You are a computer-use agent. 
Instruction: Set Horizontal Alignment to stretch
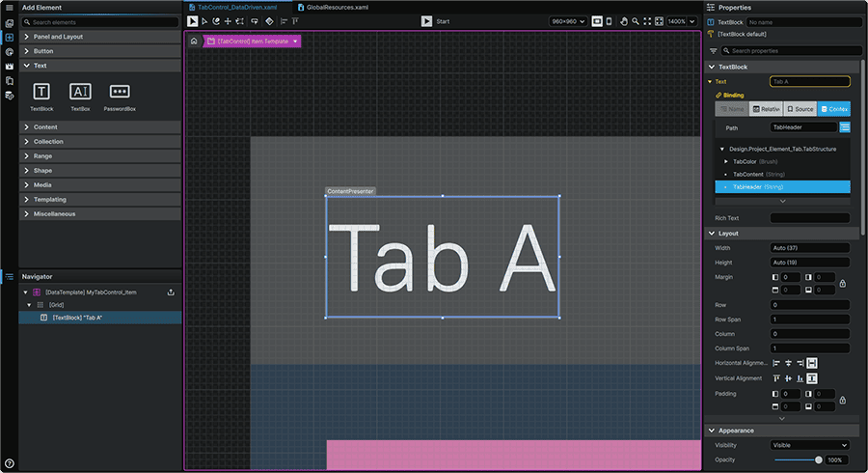click(x=811, y=363)
